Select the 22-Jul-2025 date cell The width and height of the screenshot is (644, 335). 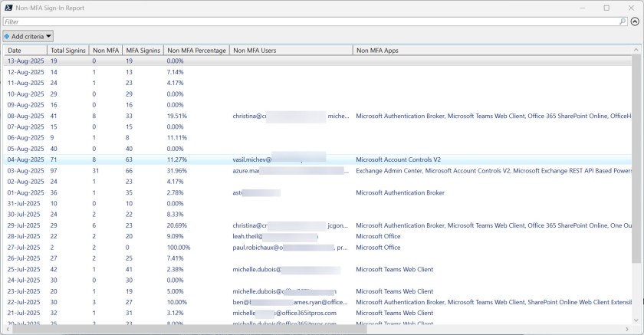click(x=24, y=302)
